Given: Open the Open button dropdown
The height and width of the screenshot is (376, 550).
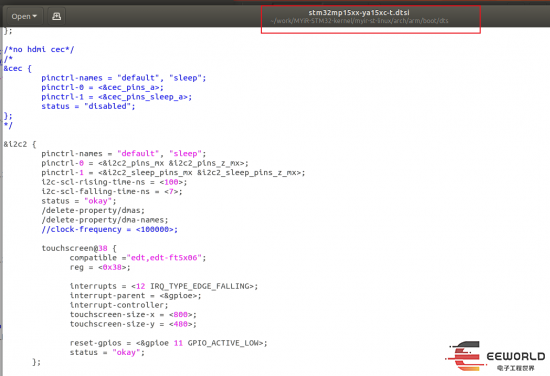Looking at the screenshot, I should click(24, 16).
